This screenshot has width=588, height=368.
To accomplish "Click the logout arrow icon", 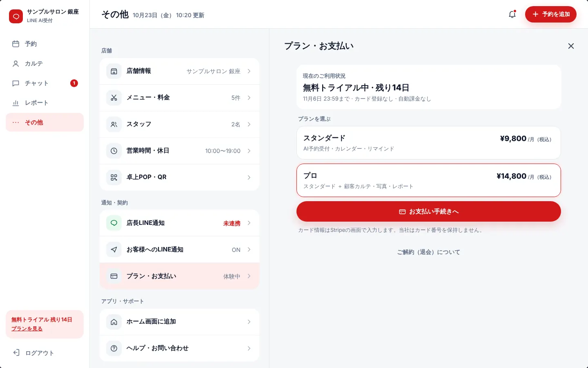I will 16,352.
